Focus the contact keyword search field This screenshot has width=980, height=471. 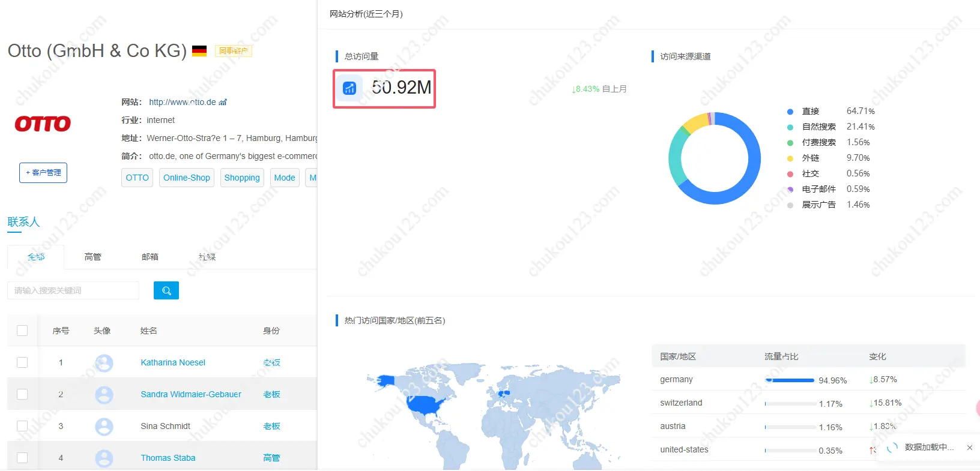[73, 290]
